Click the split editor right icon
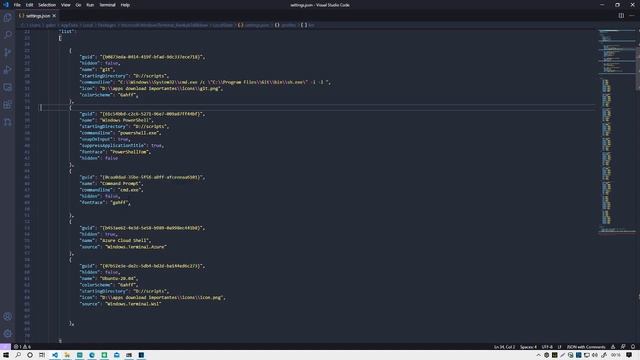Viewport: 640px width, 360px height. 621,16
